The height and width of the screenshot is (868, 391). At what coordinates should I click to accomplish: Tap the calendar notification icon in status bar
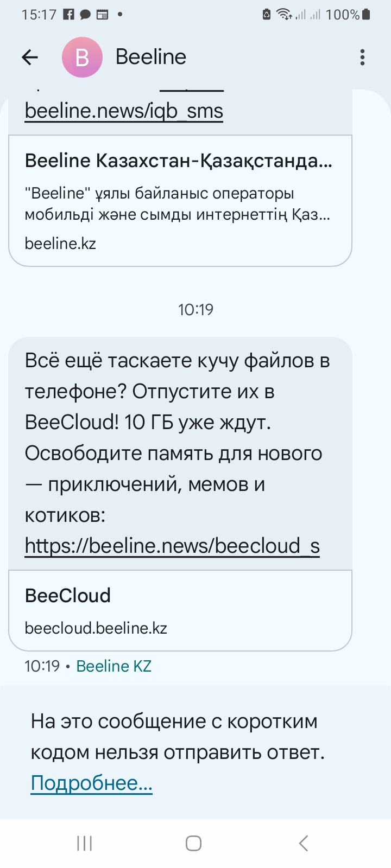[x=102, y=15]
